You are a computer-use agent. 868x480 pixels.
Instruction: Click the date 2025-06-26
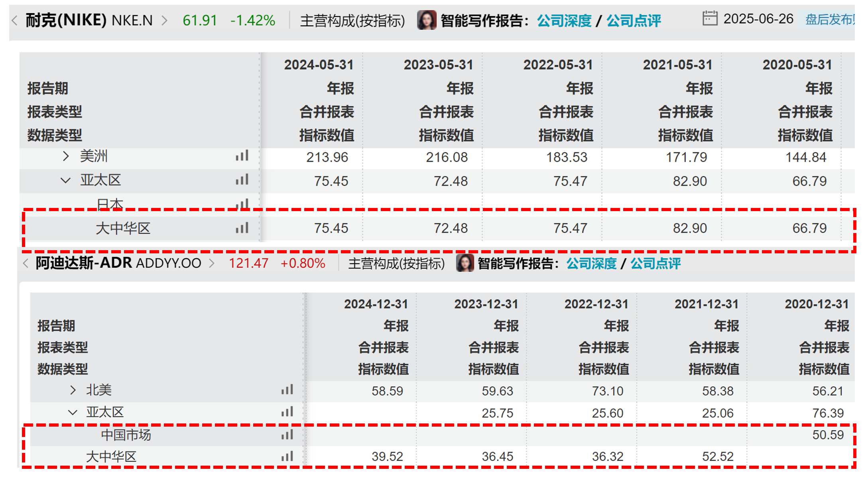click(758, 19)
